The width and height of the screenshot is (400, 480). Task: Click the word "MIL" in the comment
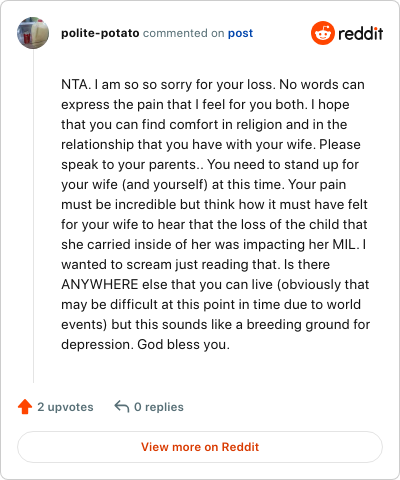click(x=343, y=245)
